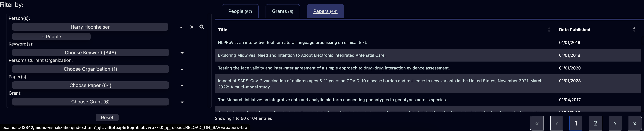Jump to first page of results
The image size is (644, 131).
tap(537, 123)
